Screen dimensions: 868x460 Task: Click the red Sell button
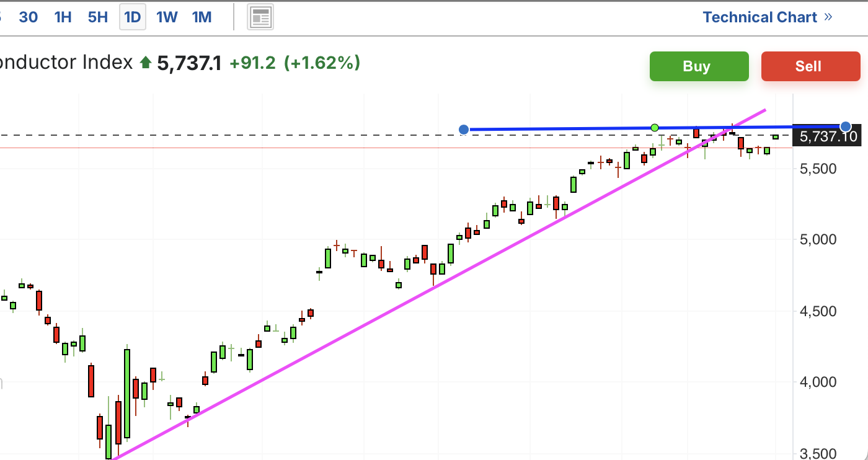811,66
